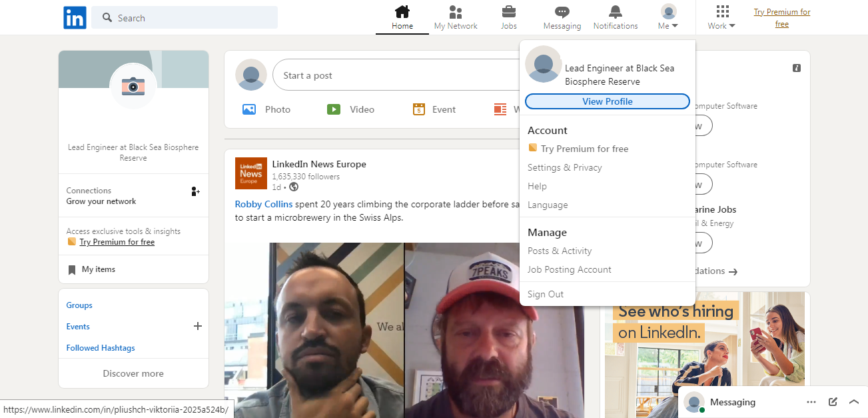The height and width of the screenshot is (418, 868).
Task: Open Events link in sidebar
Action: pyautogui.click(x=78, y=327)
